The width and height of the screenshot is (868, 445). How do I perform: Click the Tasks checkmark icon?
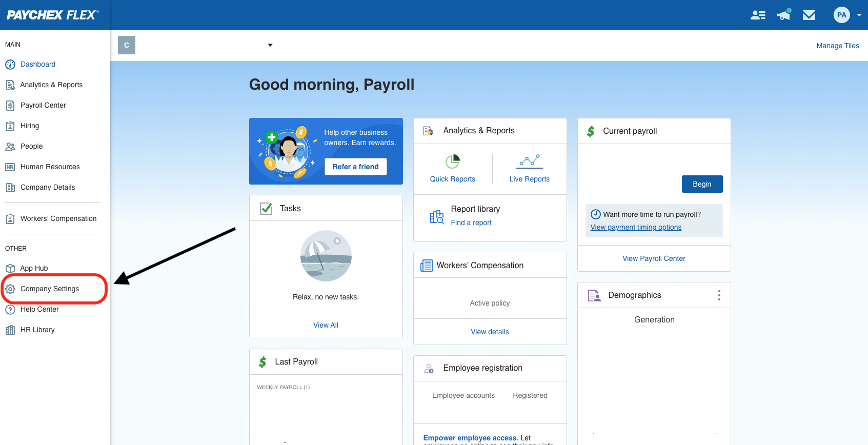pyautogui.click(x=266, y=208)
